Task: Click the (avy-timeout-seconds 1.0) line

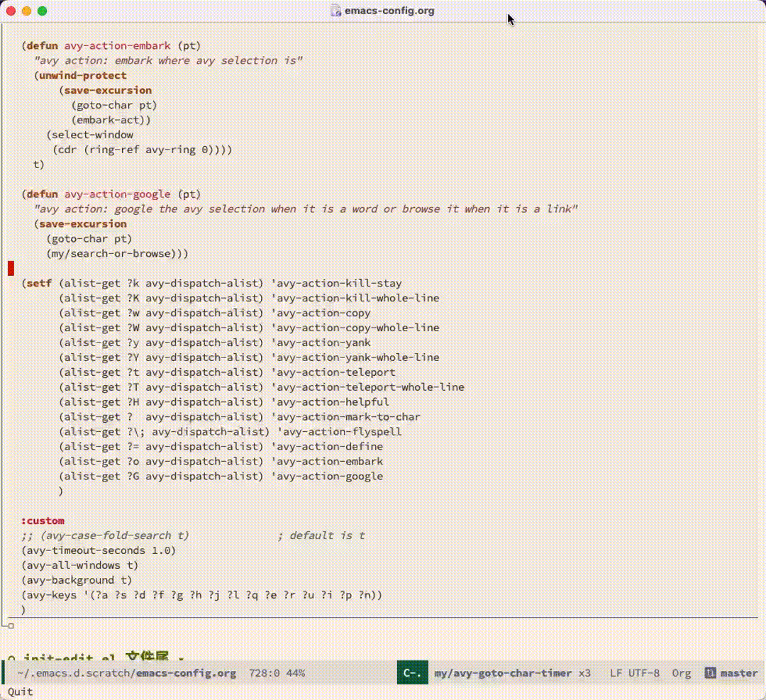Action: click(98, 550)
